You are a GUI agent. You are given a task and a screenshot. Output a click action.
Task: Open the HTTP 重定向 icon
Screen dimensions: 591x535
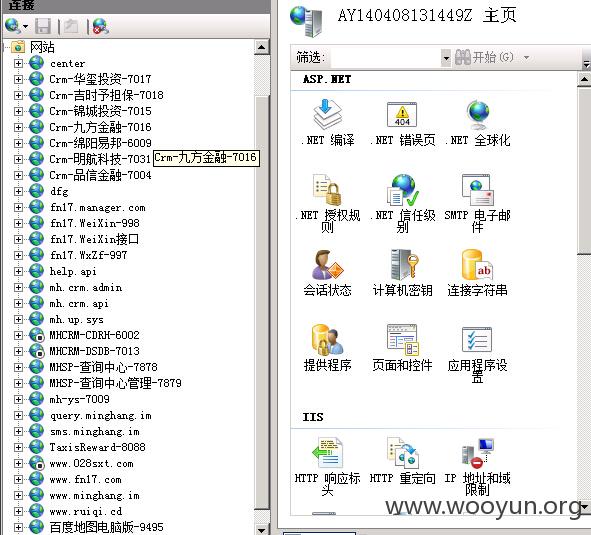tap(402, 452)
